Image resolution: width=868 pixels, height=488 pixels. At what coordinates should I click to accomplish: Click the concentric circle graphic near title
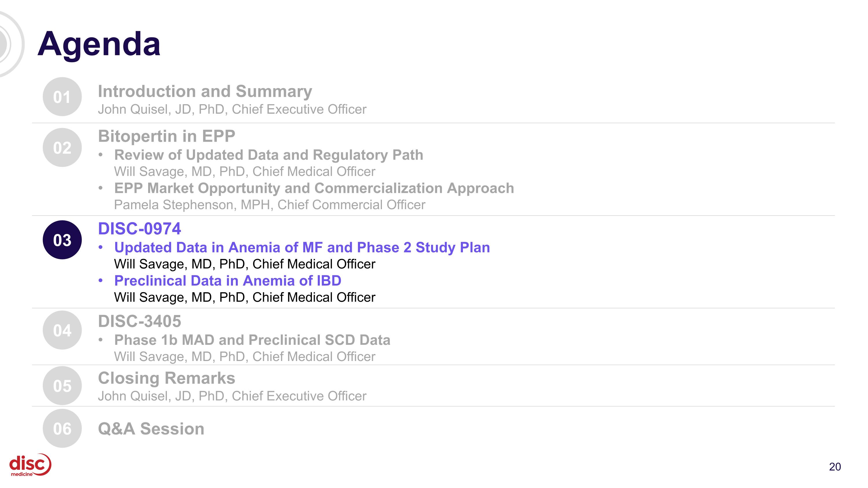10,44
